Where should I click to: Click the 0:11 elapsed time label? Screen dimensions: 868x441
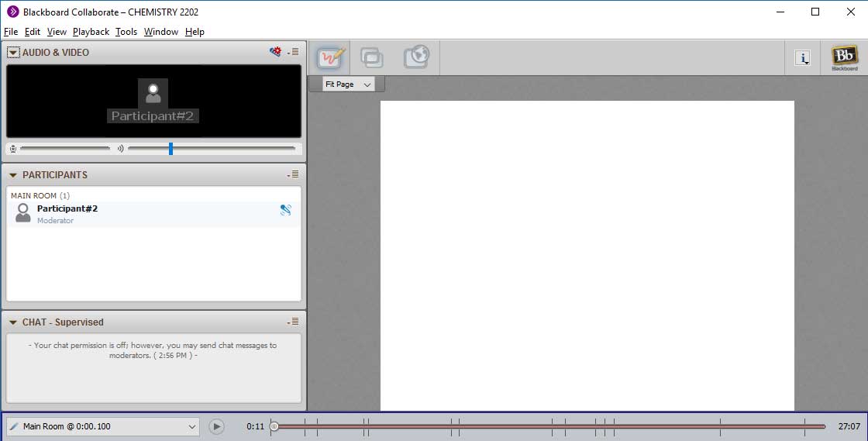tap(255, 426)
